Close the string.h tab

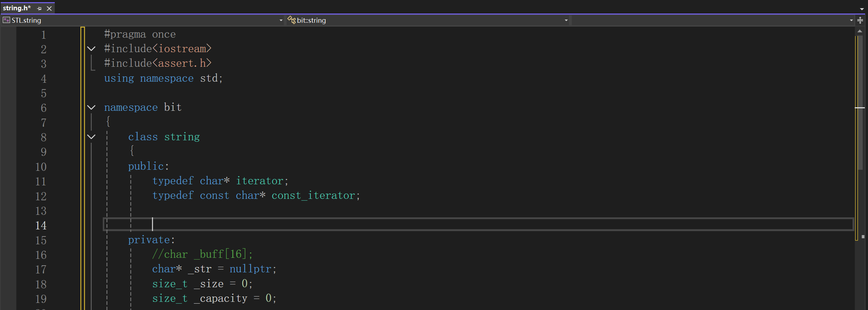pos(49,9)
